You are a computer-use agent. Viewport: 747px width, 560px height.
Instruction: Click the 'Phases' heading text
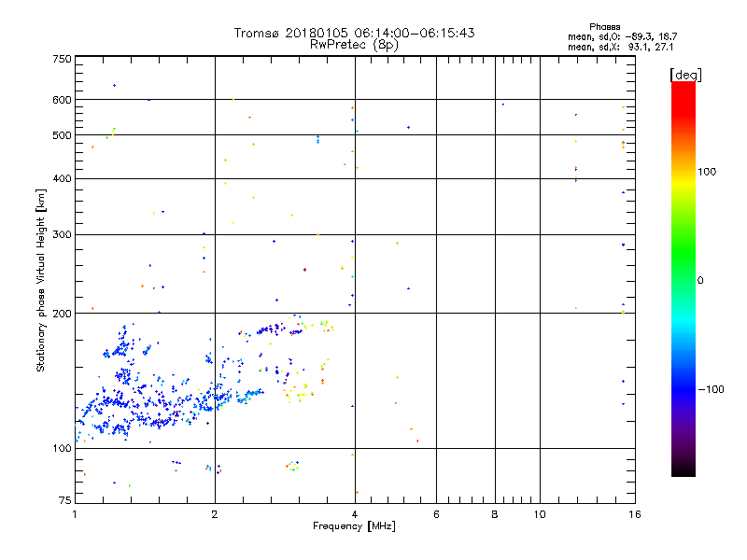pyautogui.click(x=604, y=27)
